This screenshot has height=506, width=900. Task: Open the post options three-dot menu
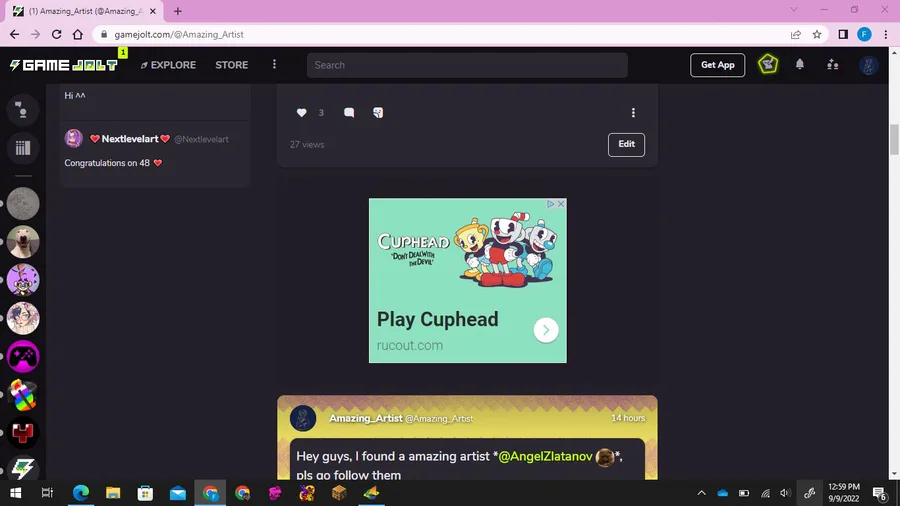pos(633,112)
